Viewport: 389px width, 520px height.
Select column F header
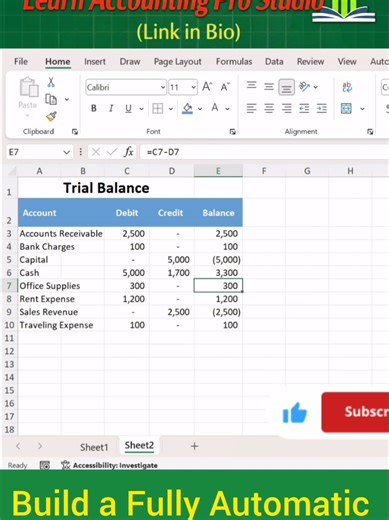[x=264, y=171]
